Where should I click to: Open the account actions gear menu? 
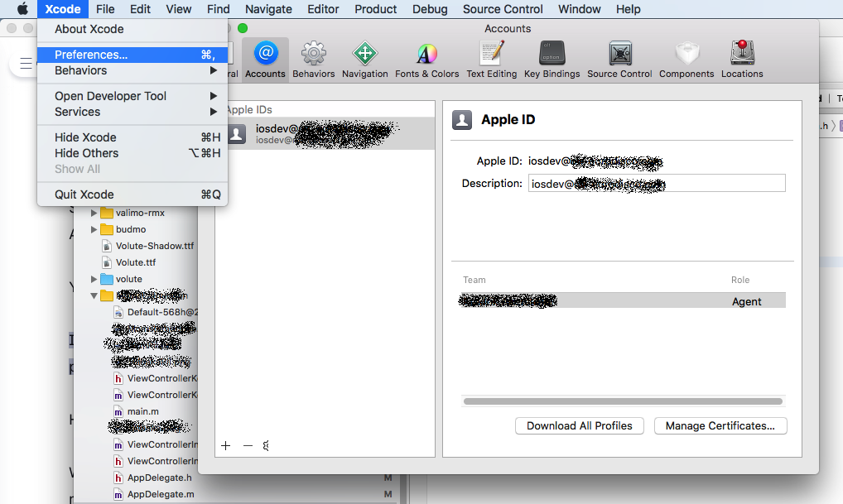click(x=266, y=445)
